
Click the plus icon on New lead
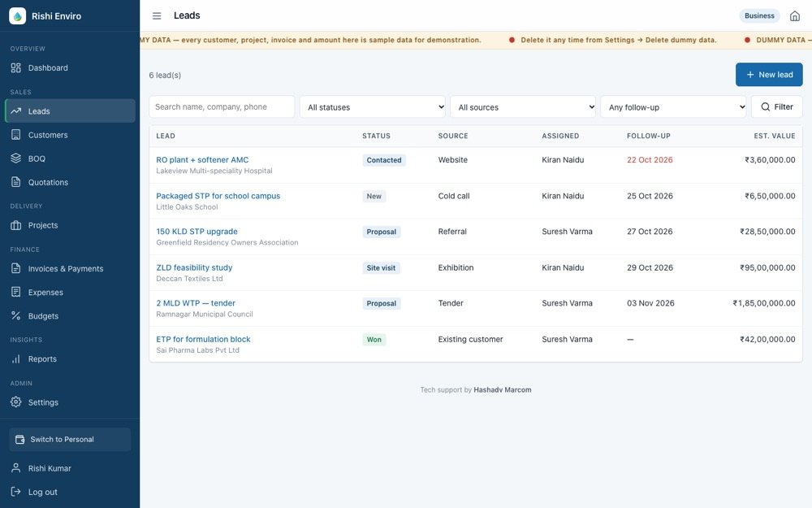[749, 75]
